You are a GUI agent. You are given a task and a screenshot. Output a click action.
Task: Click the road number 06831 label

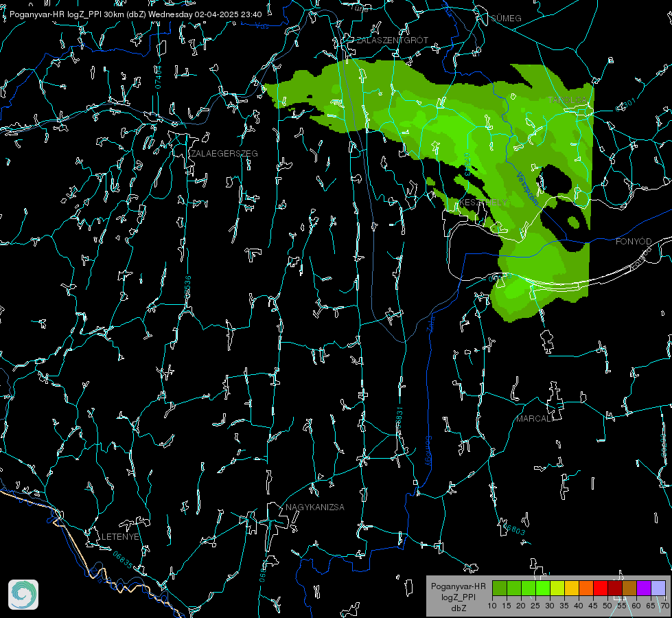tap(399, 418)
